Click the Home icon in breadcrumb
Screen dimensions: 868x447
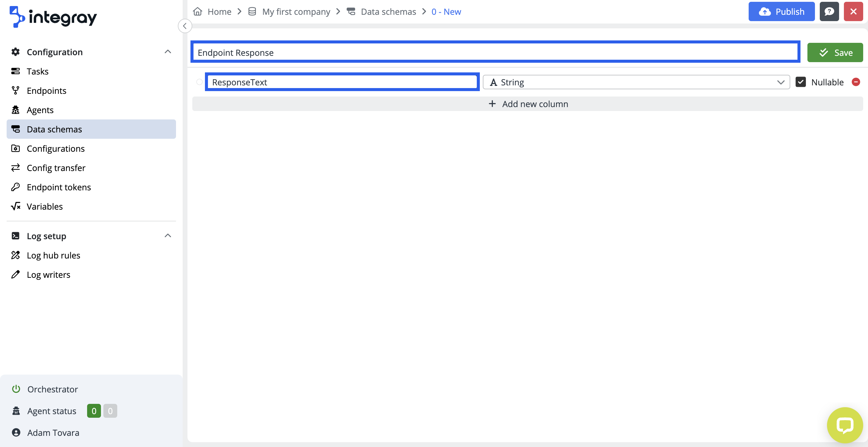click(x=197, y=11)
